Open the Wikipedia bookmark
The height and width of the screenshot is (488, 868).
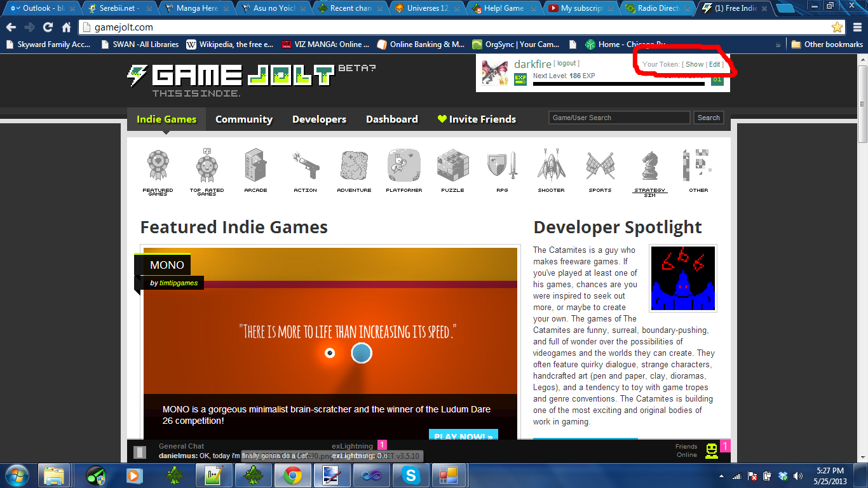point(230,44)
